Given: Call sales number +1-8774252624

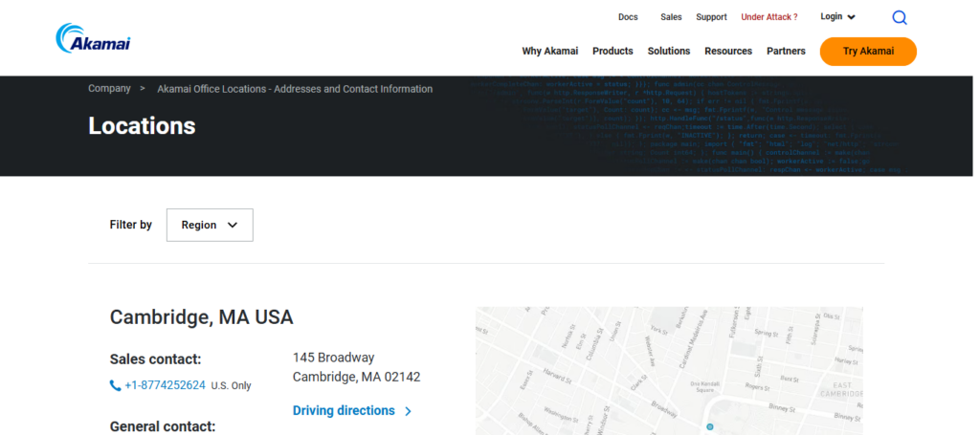Looking at the screenshot, I should tap(165, 385).
